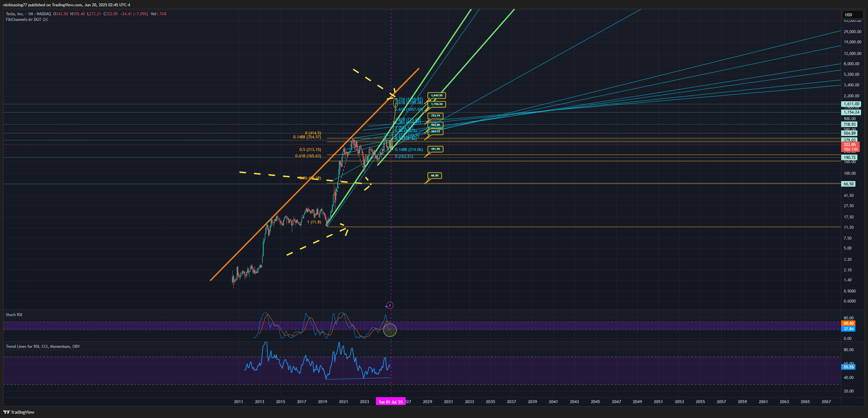The height and width of the screenshot is (418, 868).
Task: Click the magenta Tue 01 Jul '25 date marker
Action: (390, 401)
